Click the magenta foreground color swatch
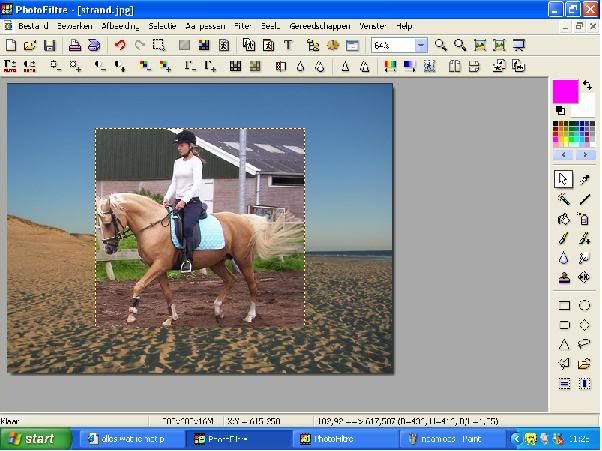The image size is (602, 451). click(565, 91)
